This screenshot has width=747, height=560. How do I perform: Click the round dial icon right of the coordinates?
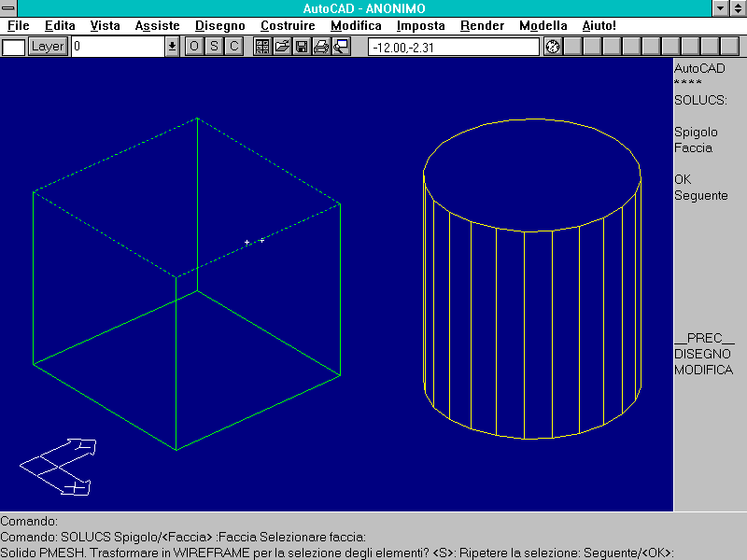click(553, 47)
